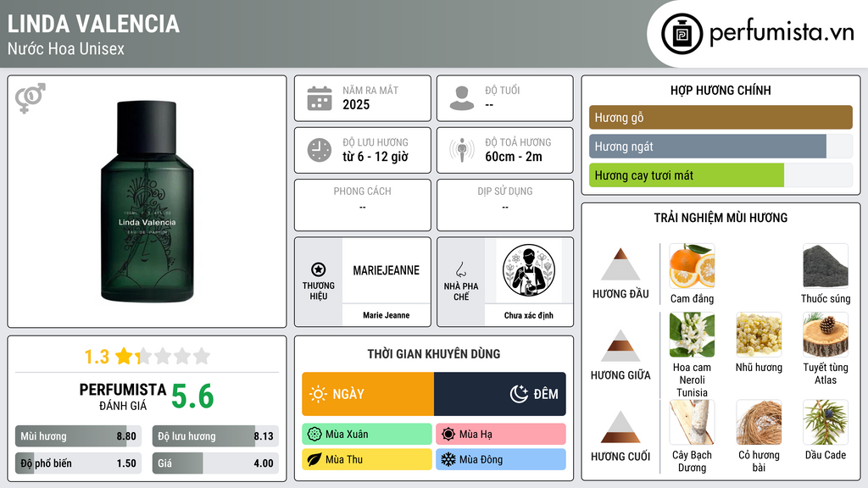Click the Trải nghiệm mùi hương heading

pos(721,218)
